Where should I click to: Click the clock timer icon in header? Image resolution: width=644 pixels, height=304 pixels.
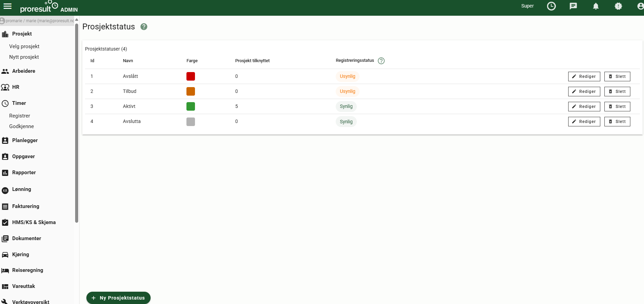[551, 6]
